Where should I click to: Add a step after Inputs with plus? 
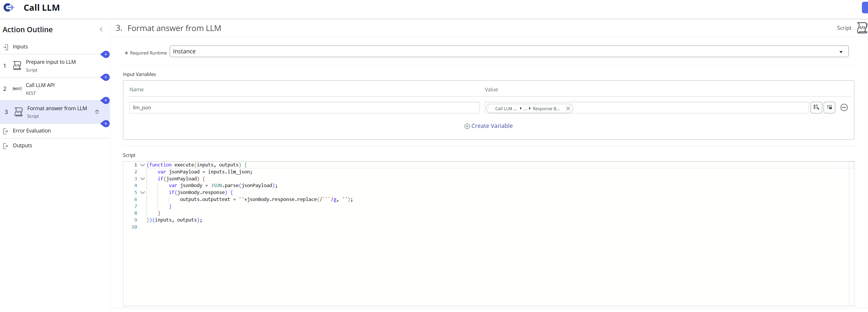coord(106,54)
